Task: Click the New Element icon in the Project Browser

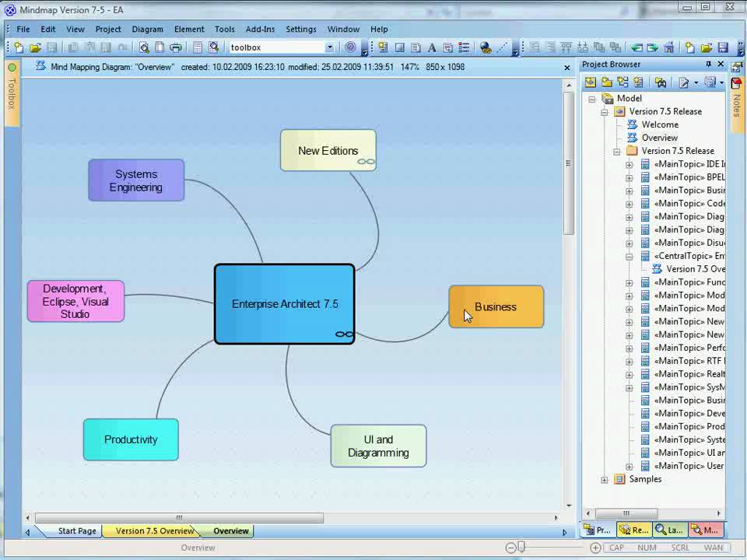Action: (638, 82)
